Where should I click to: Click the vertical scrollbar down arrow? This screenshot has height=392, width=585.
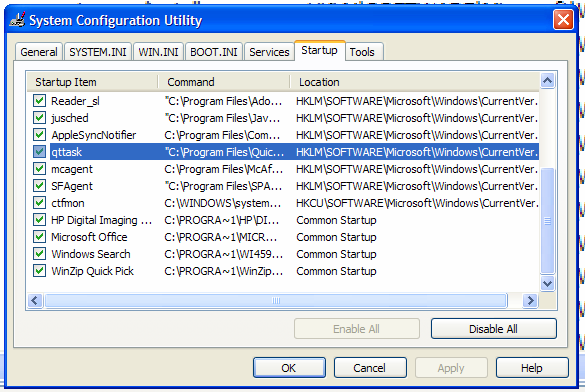[547, 283]
